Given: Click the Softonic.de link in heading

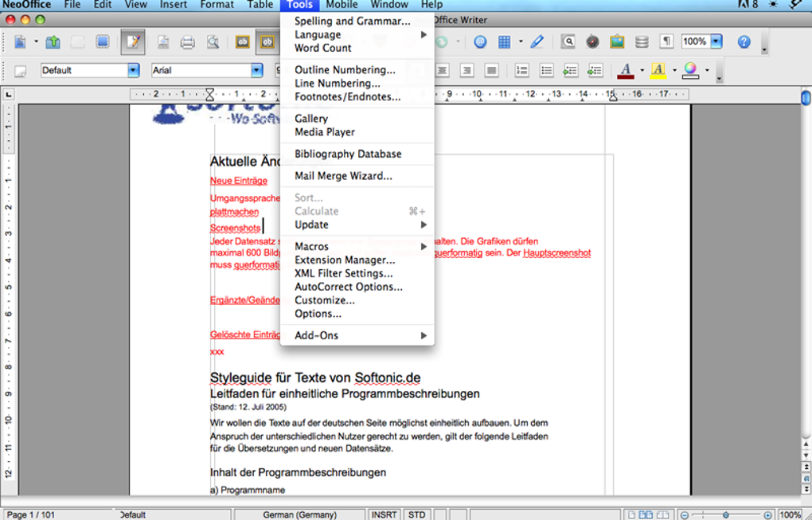Looking at the screenshot, I should [388, 378].
